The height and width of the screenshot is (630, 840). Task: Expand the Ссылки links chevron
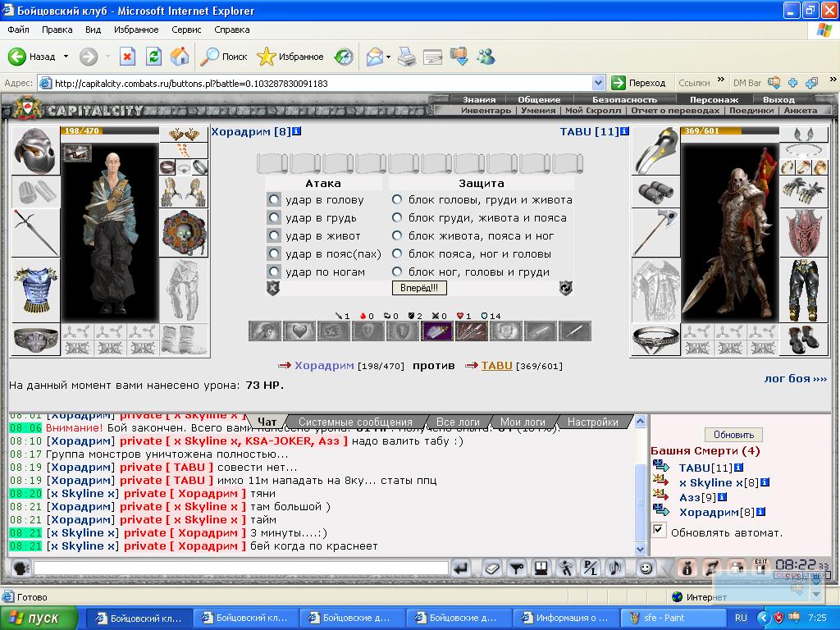pyautogui.click(x=720, y=80)
